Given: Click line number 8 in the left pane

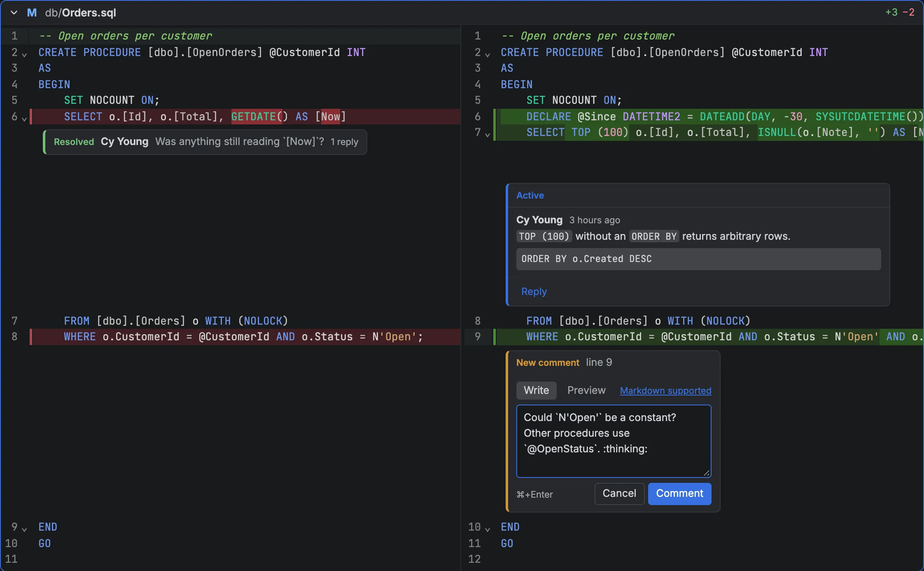Looking at the screenshot, I should pos(14,337).
